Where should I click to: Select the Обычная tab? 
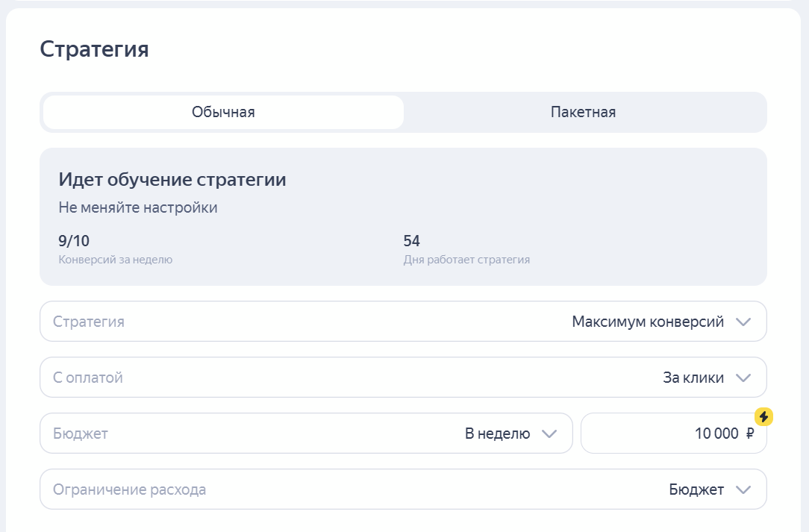(x=223, y=112)
